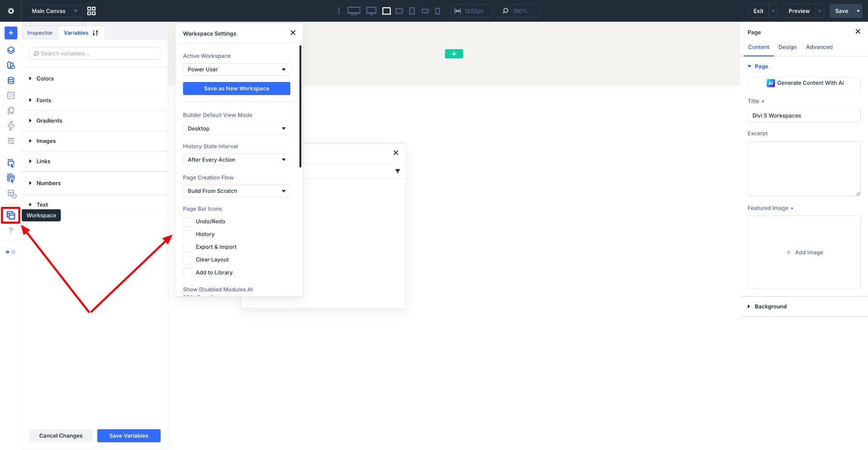Open the Advanced tab in Page panel
Screen dimensions: 868x450
coord(819,47)
